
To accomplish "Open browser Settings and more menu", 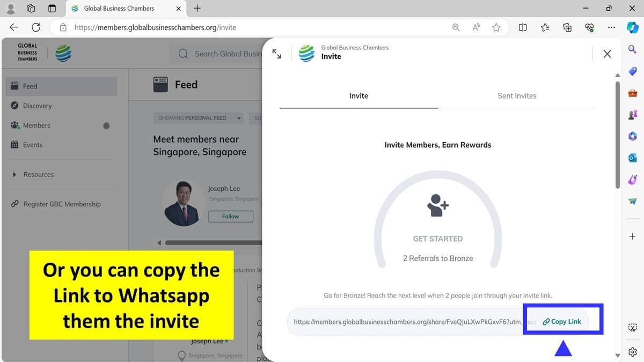I will click(611, 27).
